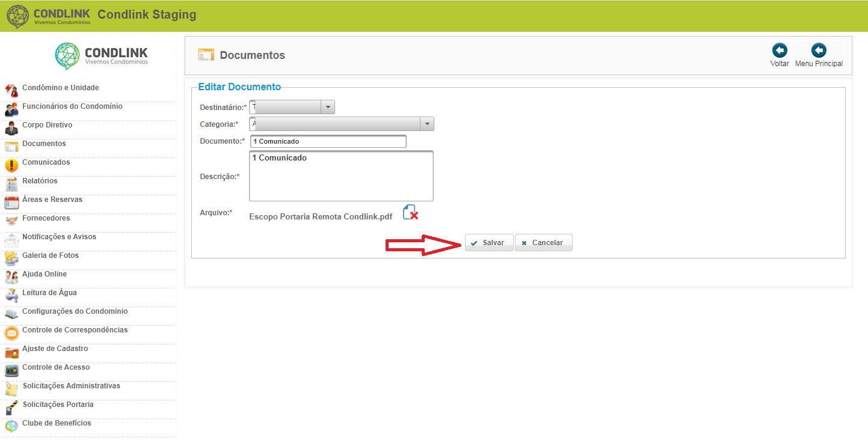Click inside the Descrição text area
868x443 pixels.
341,176
